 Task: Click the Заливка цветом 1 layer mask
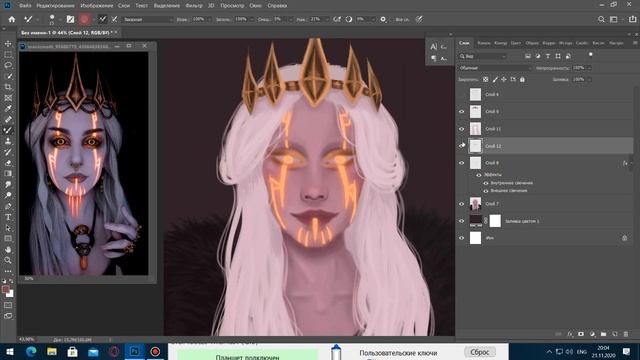point(495,221)
